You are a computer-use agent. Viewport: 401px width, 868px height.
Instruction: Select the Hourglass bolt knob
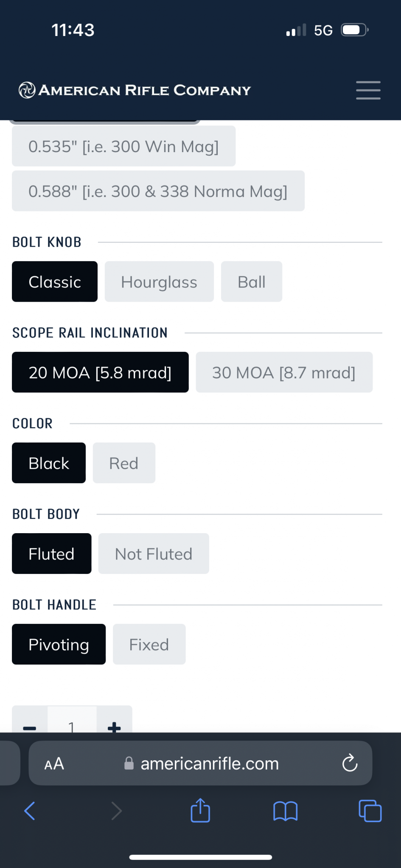click(x=159, y=281)
